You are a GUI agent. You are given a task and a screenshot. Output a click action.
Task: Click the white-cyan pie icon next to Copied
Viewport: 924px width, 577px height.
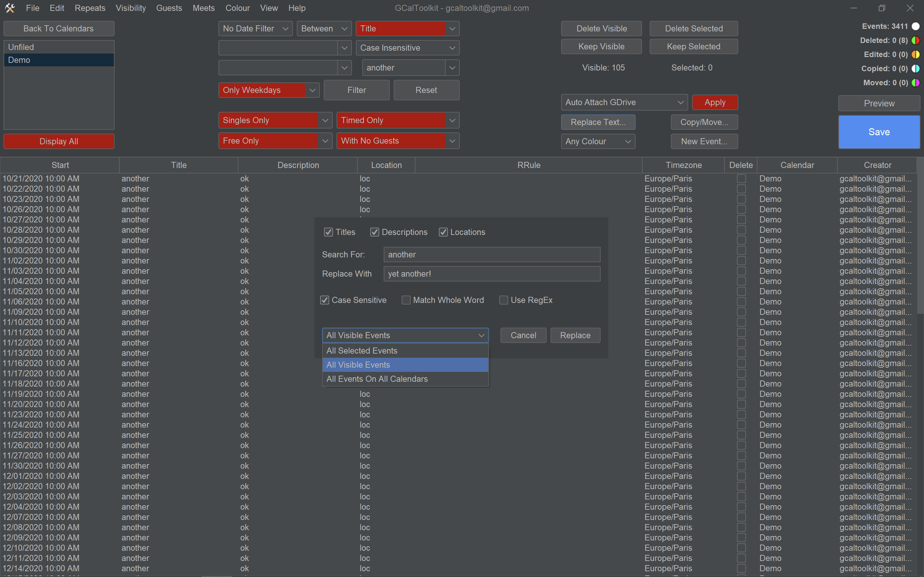pyautogui.click(x=916, y=68)
